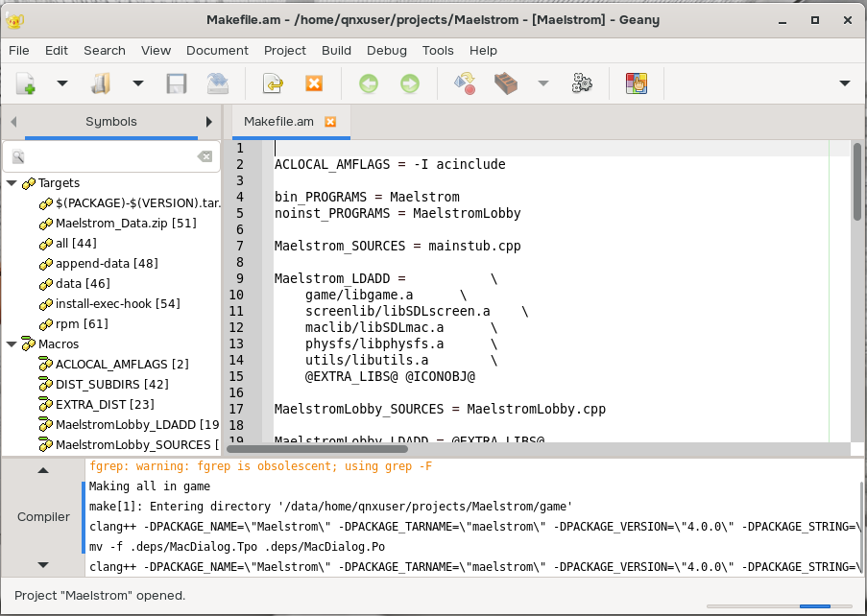Open the Build menu
Viewport: 867px width, 616px height.
(x=336, y=50)
